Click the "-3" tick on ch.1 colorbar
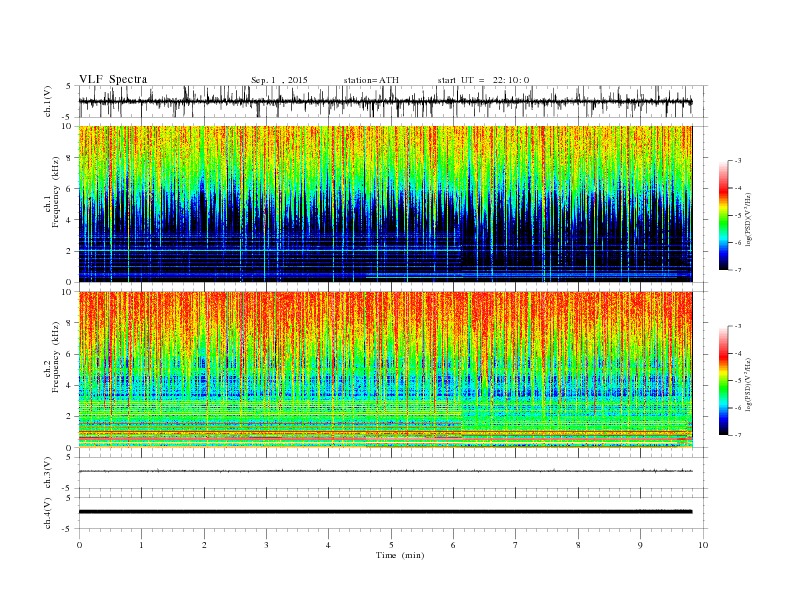792x612 pixels. coord(738,161)
